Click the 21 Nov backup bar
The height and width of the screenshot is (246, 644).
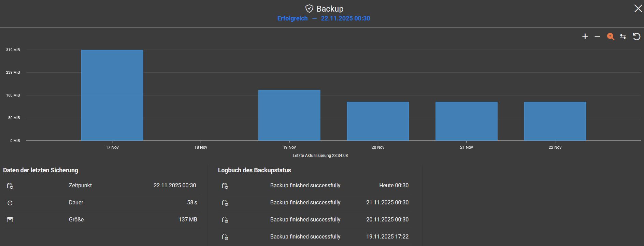coord(466,121)
